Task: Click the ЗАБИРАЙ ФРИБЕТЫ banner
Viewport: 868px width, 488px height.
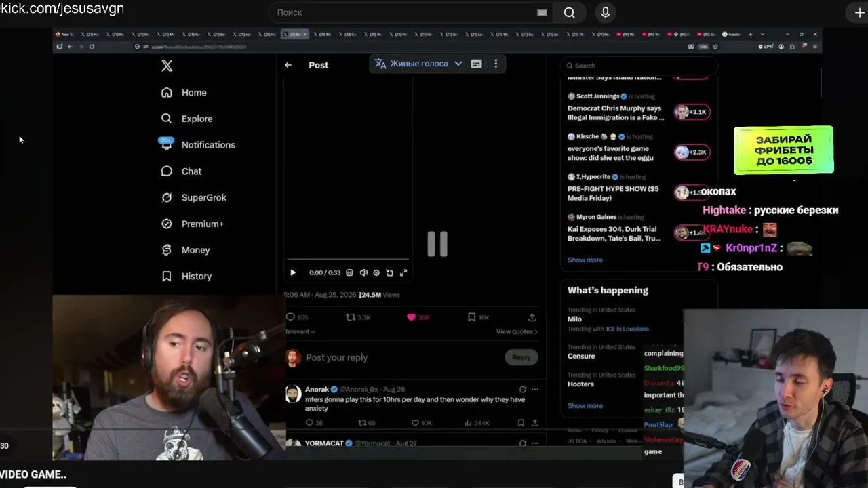Action: (x=784, y=150)
